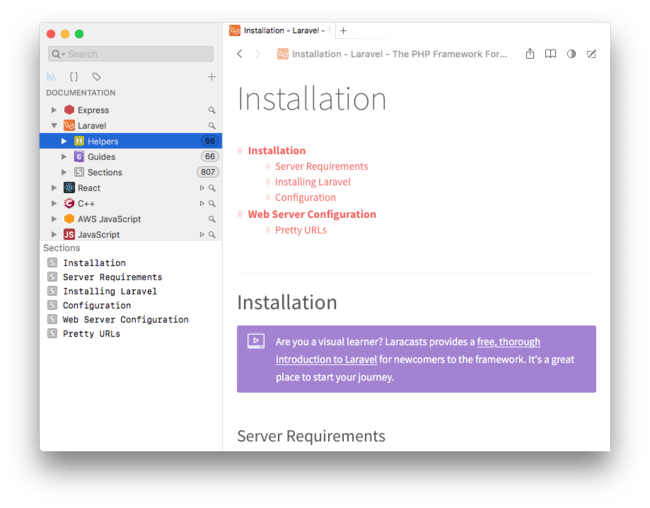Select the Installation - Laravel tab
Viewport: 650px width, 508px height.
280,31
